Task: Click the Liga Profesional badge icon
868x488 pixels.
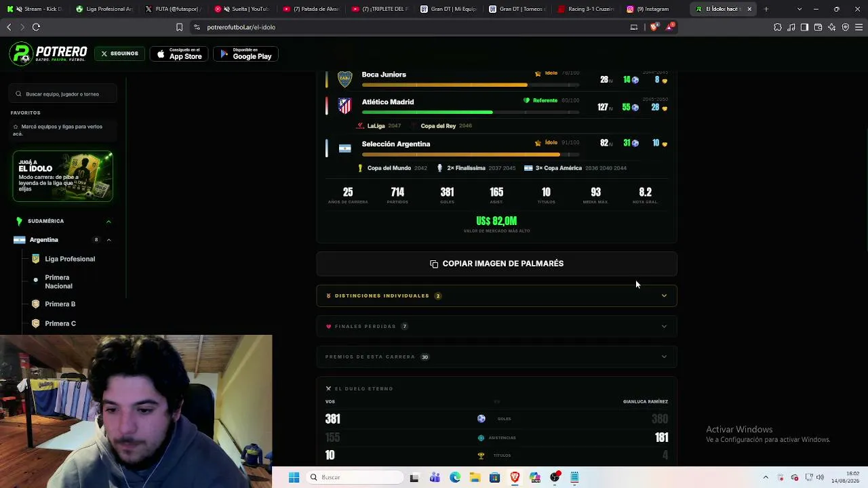Action: tap(36, 259)
